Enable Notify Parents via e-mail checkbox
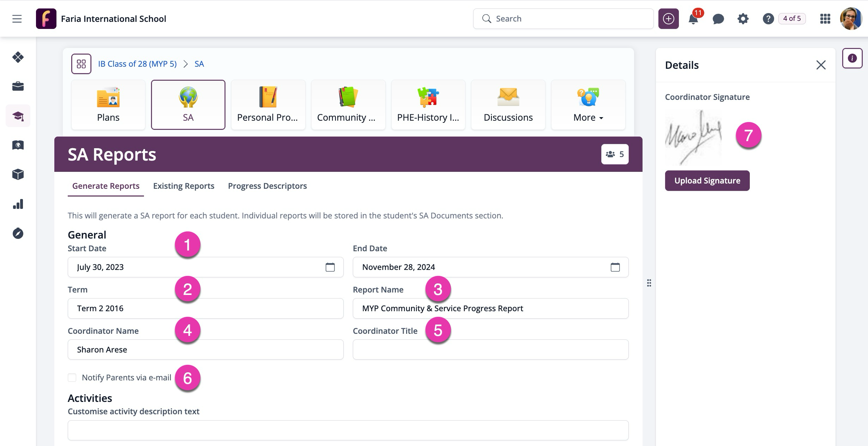The height and width of the screenshot is (446, 868). click(72, 378)
